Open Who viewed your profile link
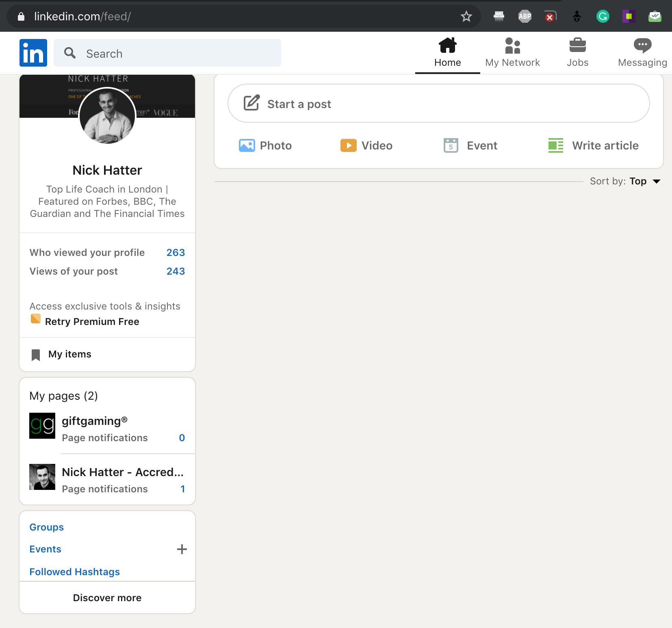 coord(87,253)
